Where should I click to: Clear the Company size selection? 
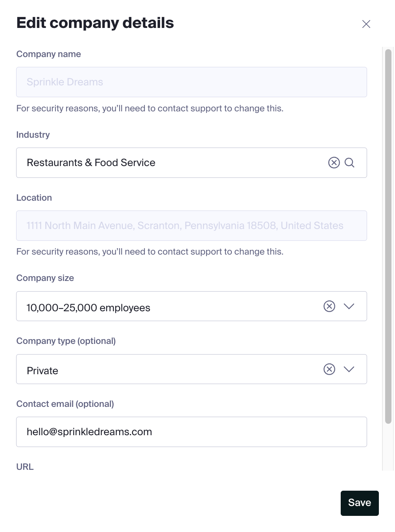(x=329, y=306)
